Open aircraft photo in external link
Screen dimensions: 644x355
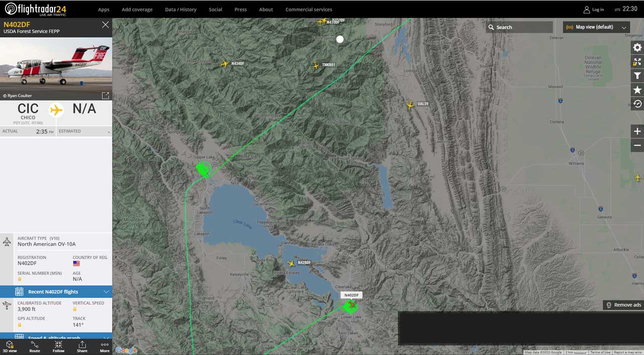[105, 96]
